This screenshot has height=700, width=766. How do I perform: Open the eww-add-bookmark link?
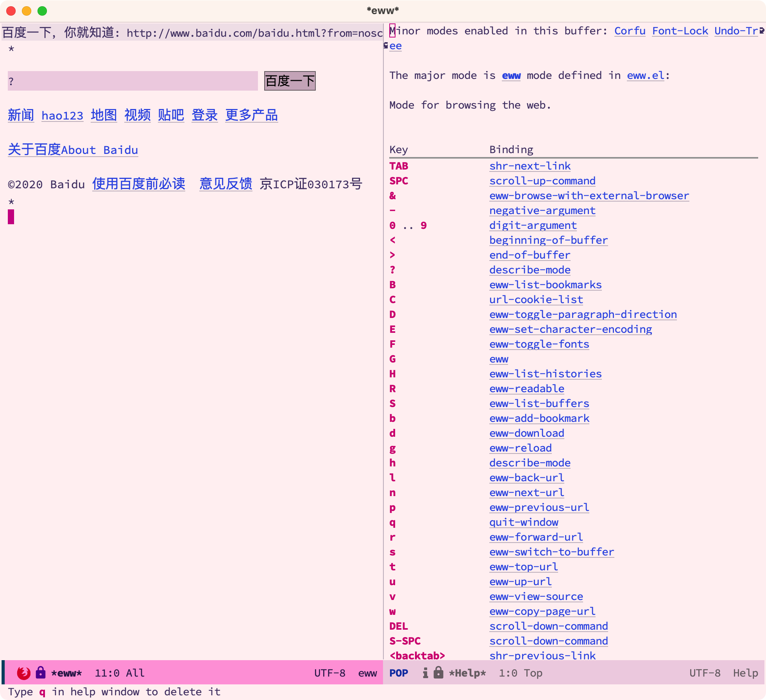540,418
